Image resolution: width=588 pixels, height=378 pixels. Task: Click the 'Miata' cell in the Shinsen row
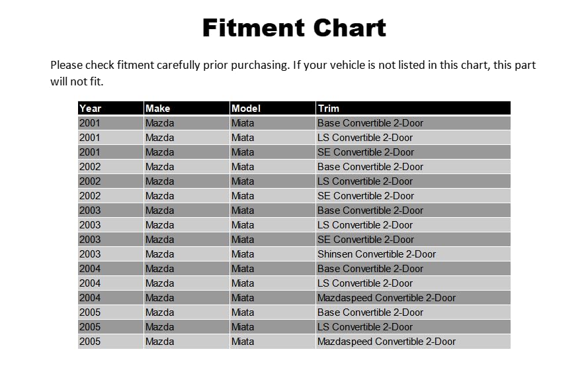[x=243, y=254]
